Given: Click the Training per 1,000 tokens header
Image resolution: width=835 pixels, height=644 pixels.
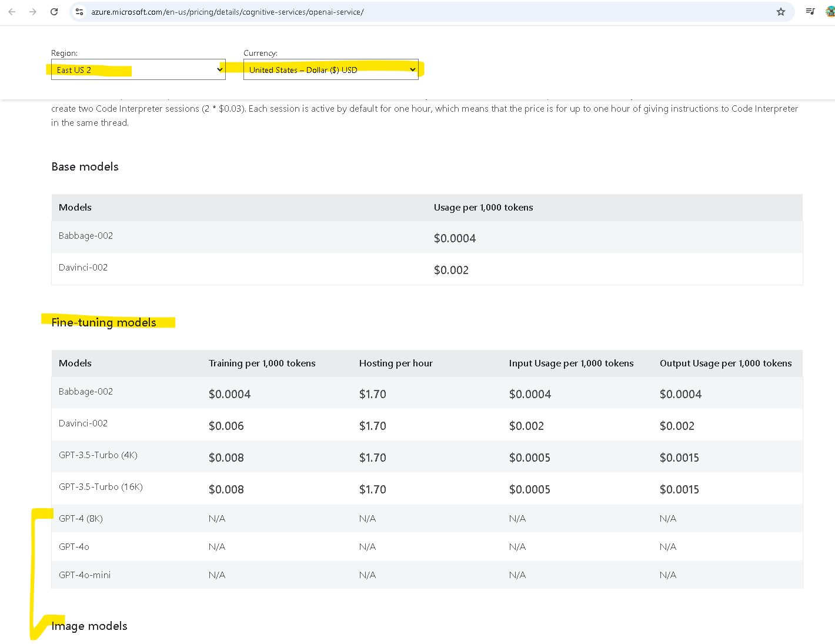Looking at the screenshot, I should [x=262, y=363].
